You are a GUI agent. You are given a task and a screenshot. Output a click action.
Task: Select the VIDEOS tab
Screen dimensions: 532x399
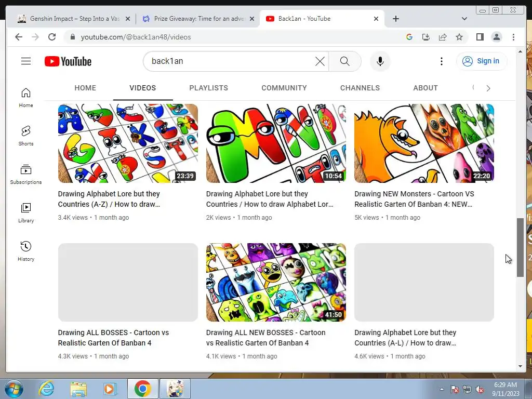[x=142, y=88]
